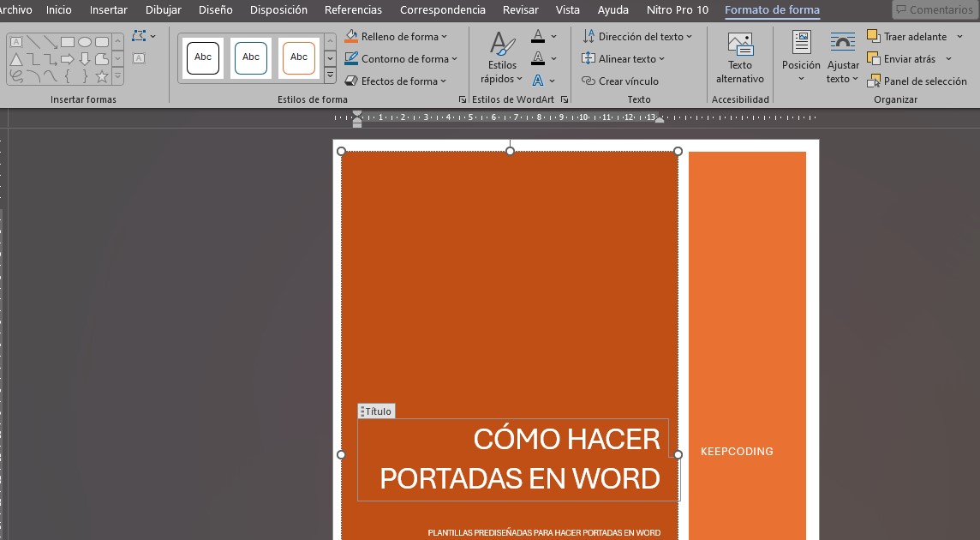The image size is (980, 540).
Task: Click the CÓMO HACER title text
Action: click(566, 439)
